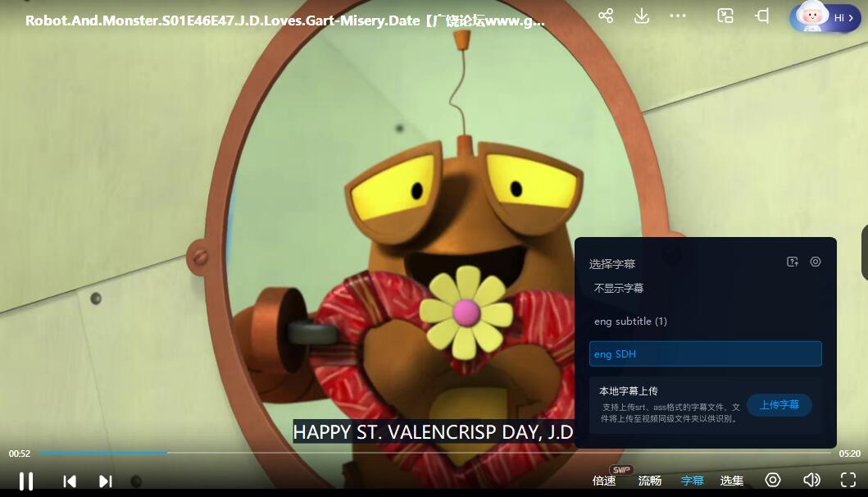Click the share icon at top
Viewport: 868px width, 497px height.
(x=606, y=16)
